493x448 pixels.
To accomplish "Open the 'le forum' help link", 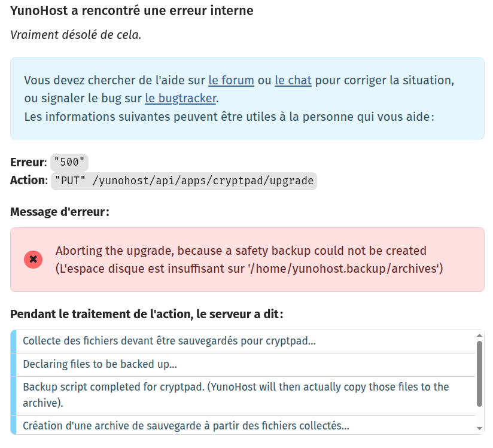I will [x=231, y=80].
